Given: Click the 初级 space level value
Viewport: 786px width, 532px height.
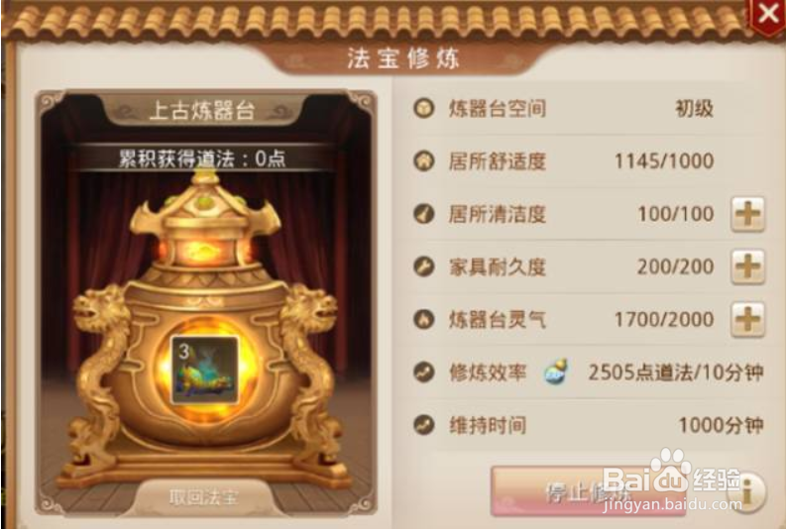Looking at the screenshot, I should point(694,109).
